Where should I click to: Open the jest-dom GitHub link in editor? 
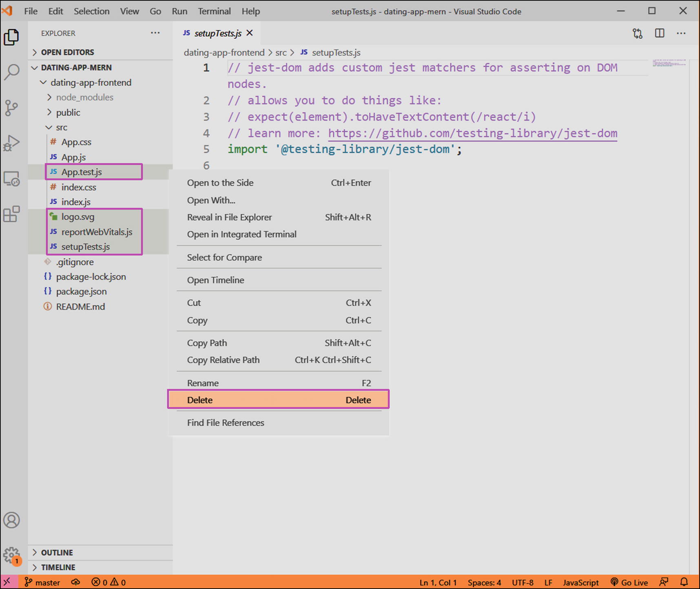(x=472, y=133)
